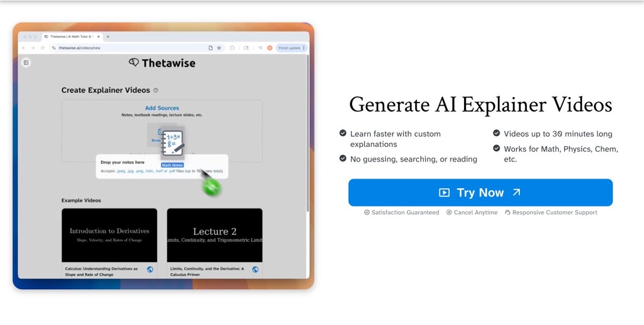Click the browser back arrow

(24, 48)
